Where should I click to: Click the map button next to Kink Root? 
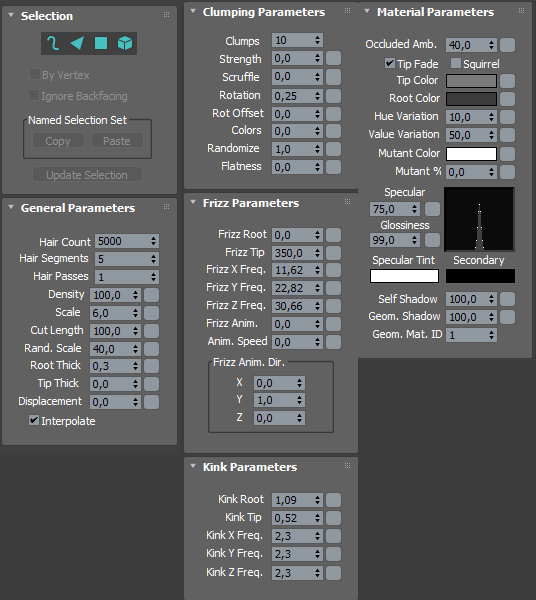point(334,500)
